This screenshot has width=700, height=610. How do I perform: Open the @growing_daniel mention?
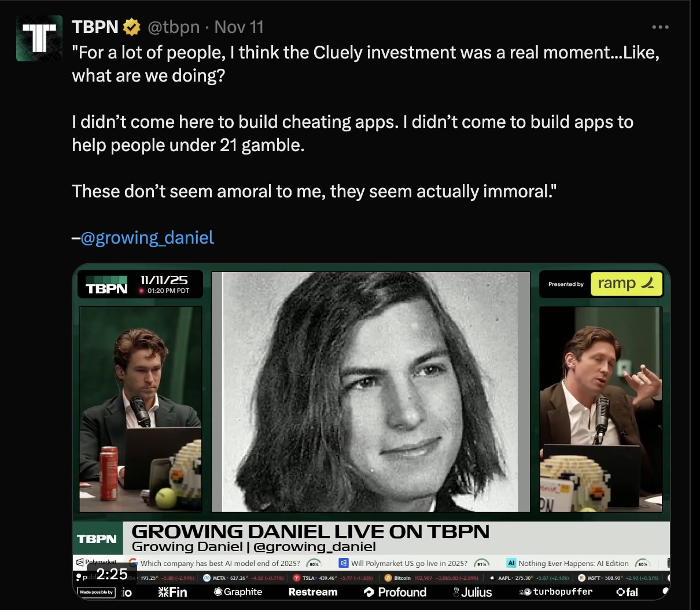[x=147, y=238]
